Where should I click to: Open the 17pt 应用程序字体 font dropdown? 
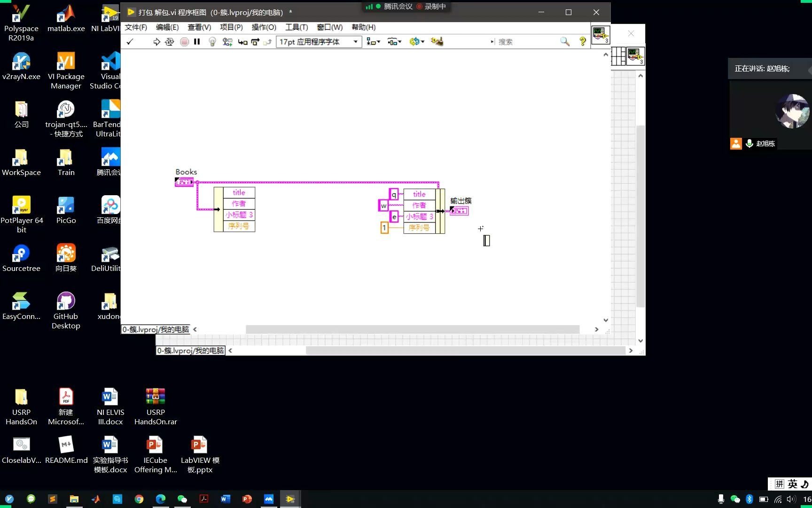pyautogui.click(x=356, y=41)
